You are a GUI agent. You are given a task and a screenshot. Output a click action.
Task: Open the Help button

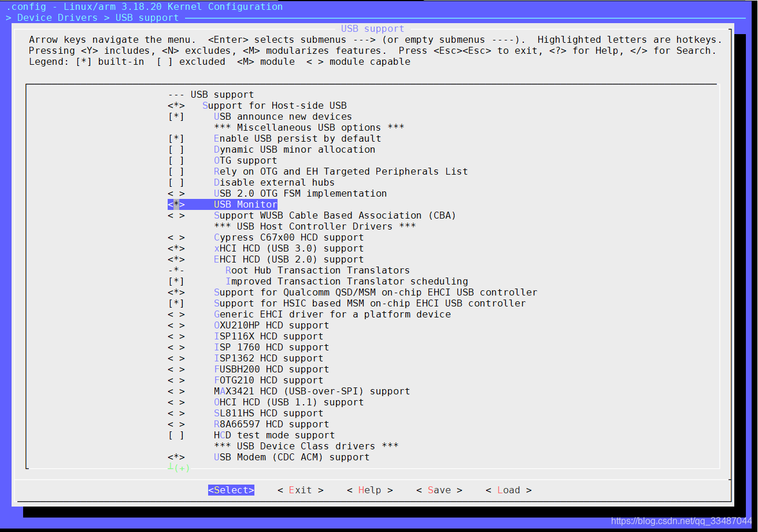pyautogui.click(x=369, y=490)
